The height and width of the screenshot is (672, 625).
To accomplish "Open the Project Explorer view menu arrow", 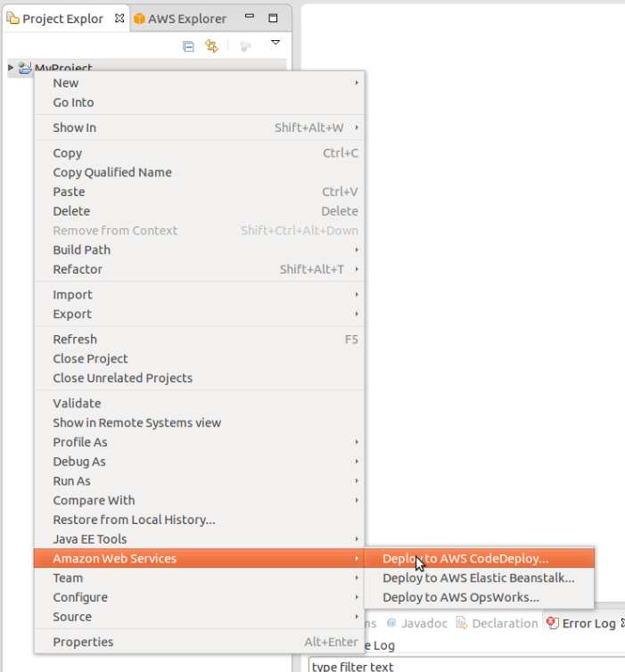I will [275, 43].
